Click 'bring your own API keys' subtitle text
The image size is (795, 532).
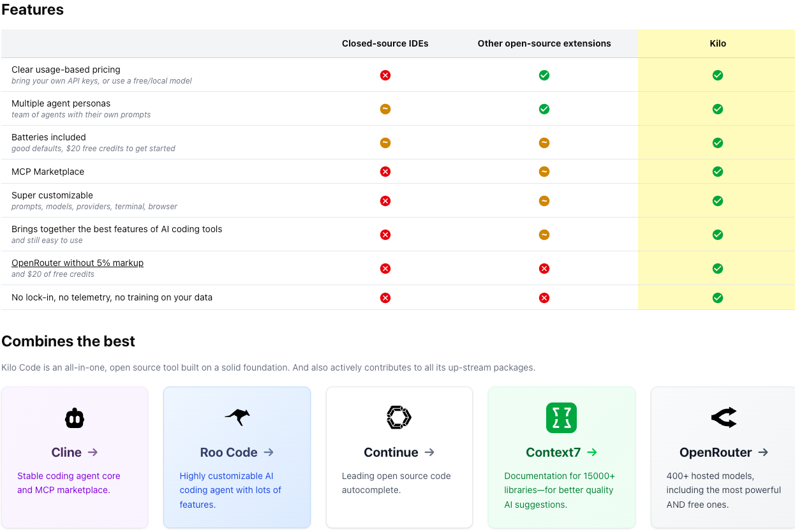[x=101, y=81]
